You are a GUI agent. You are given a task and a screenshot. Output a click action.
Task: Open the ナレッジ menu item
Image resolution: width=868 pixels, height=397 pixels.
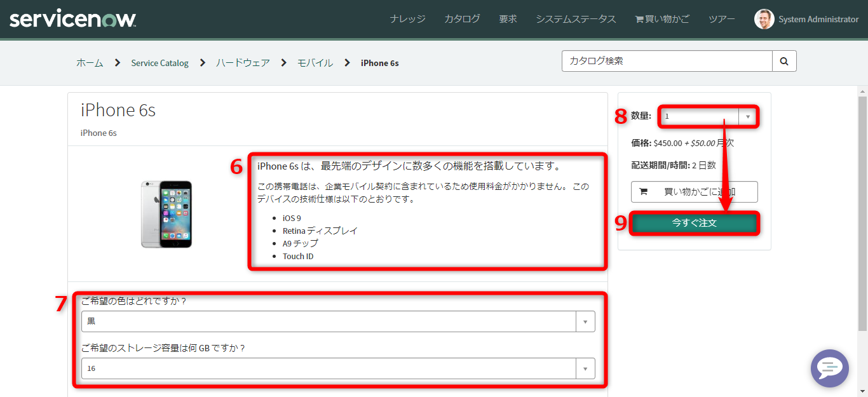[407, 19]
